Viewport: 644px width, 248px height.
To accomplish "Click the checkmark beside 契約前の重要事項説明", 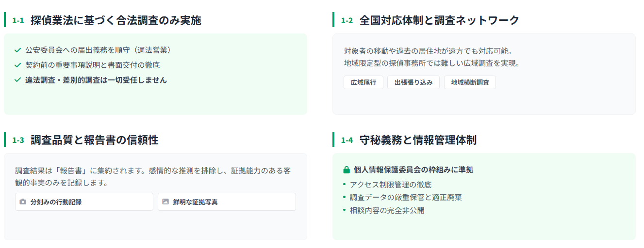I will point(18,65).
